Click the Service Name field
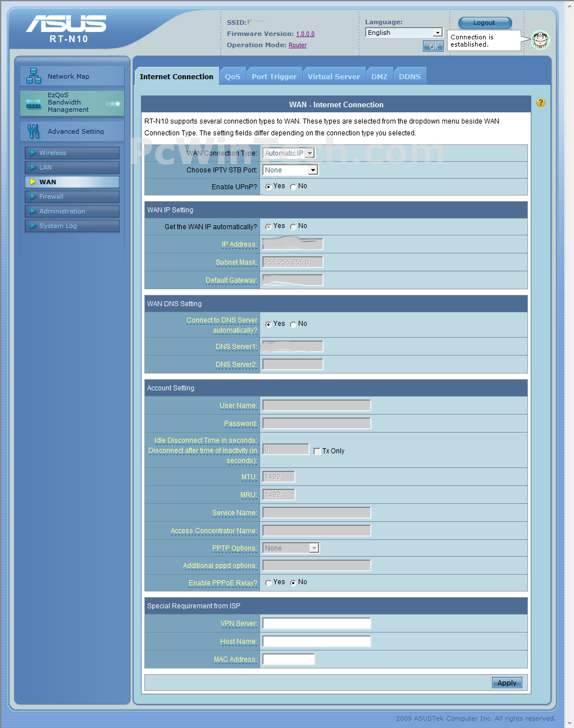 pos(317,512)
